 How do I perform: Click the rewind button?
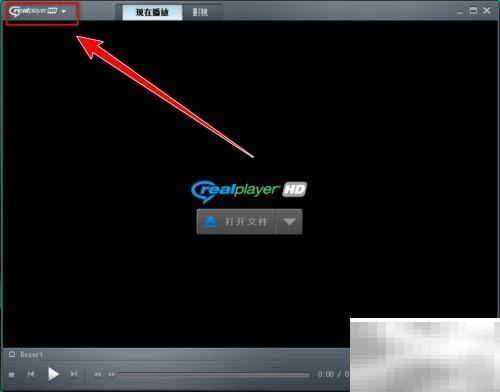[x=98, y=375]
